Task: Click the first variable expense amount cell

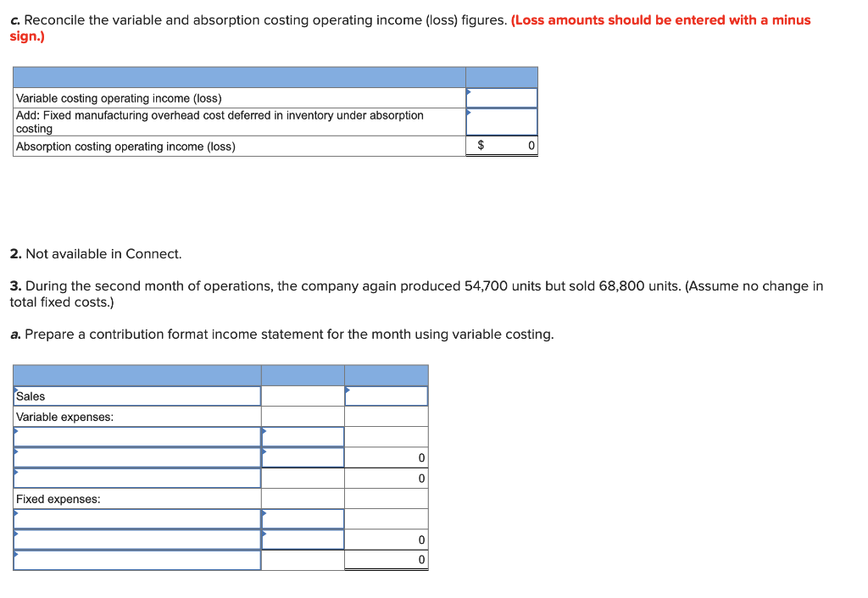Action: click(x=302, y=436)
